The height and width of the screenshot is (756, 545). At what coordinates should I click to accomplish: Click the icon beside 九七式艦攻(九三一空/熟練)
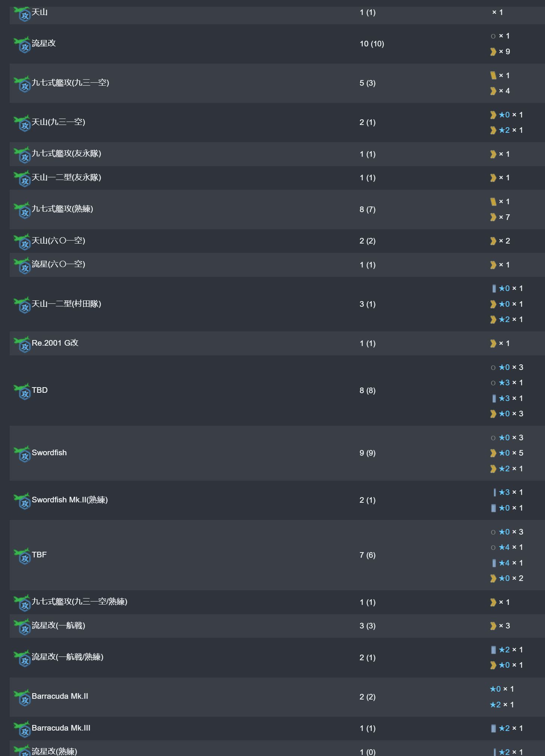coord(22,603)
